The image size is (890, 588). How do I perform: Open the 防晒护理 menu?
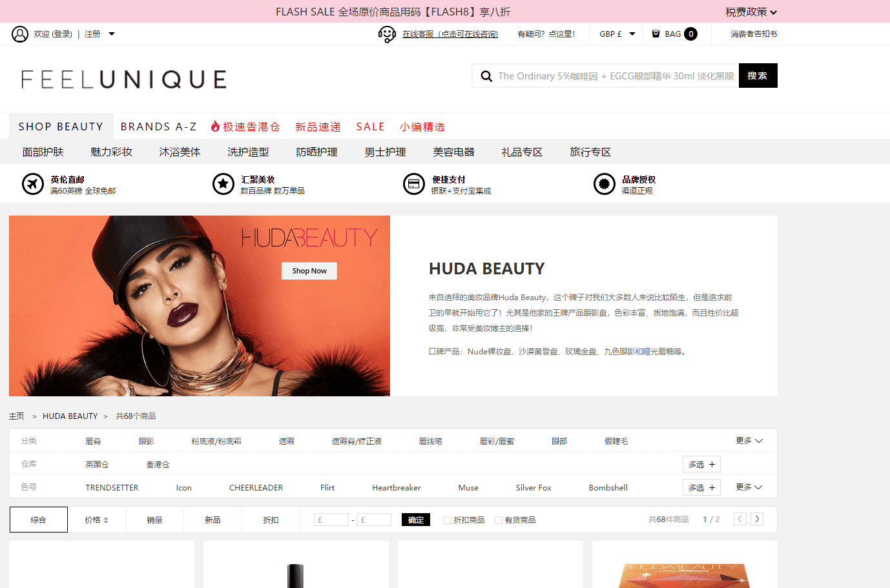tap(317, 152)
